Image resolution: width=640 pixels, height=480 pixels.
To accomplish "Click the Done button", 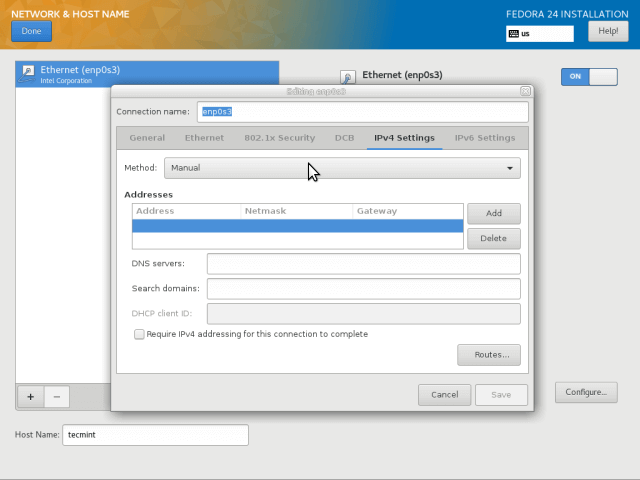I will click(31, 31).
